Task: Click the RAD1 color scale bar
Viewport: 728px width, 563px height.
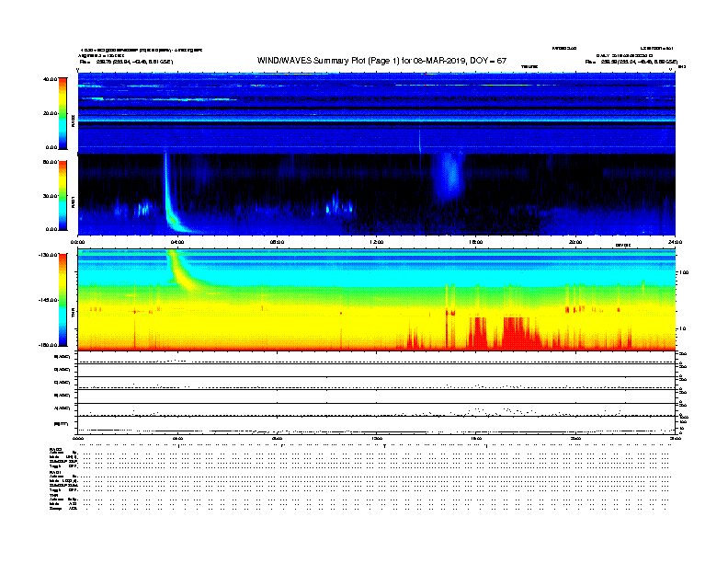Action: (63, 195)
